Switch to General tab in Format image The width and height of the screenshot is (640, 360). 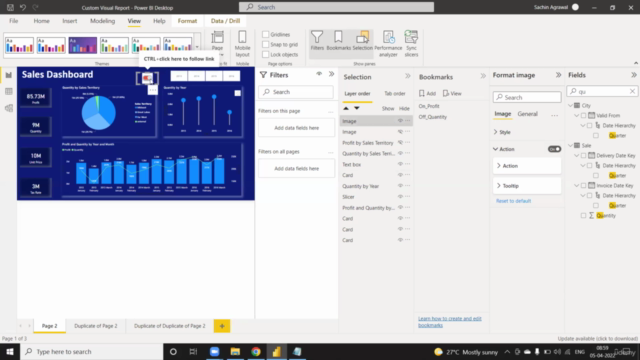[x=527, y=114]
